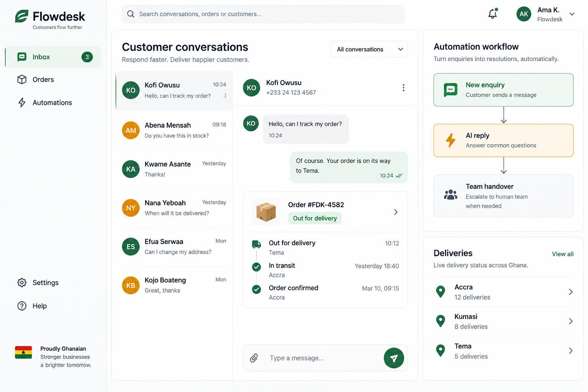The width and height of the screenshot is (588, 392).
Task: Expand Kumasi deliveries chevron
Action: click(x=571, y=321)
